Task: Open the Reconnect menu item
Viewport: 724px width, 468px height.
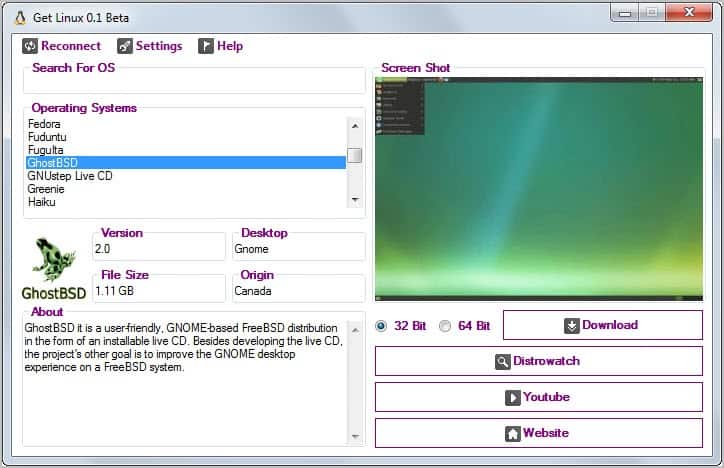Action: [61, 46]
